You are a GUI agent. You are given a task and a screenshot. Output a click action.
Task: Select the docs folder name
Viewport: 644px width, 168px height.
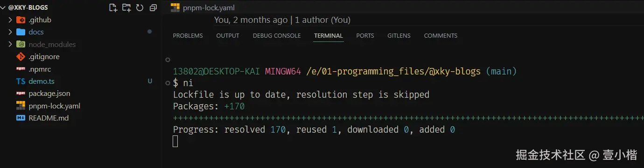(36, 32)
